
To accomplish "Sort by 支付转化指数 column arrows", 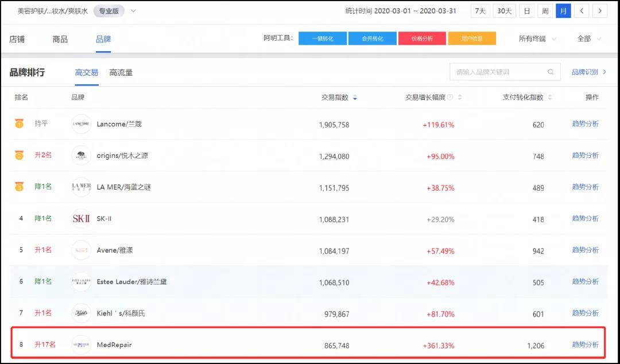I will point(550,98).
